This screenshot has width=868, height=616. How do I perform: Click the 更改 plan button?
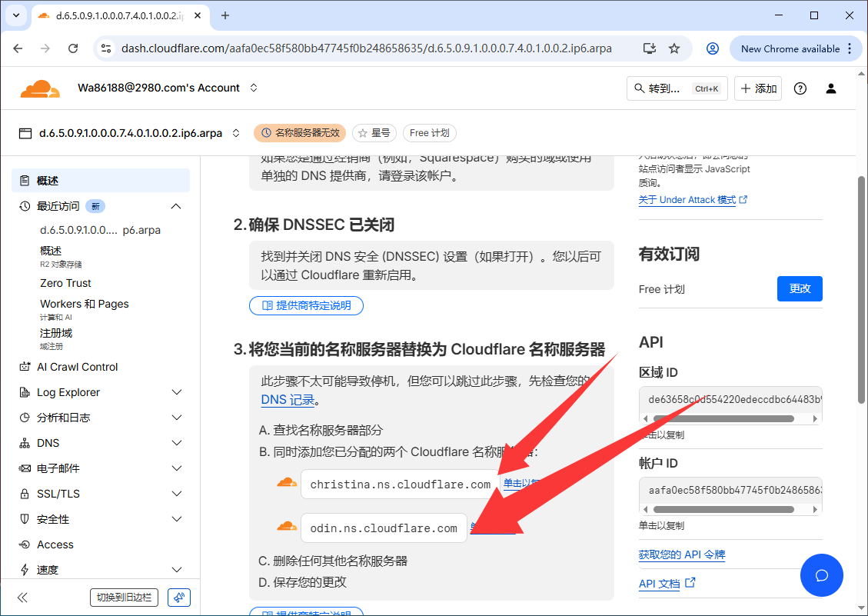click(x=800, y=288)
